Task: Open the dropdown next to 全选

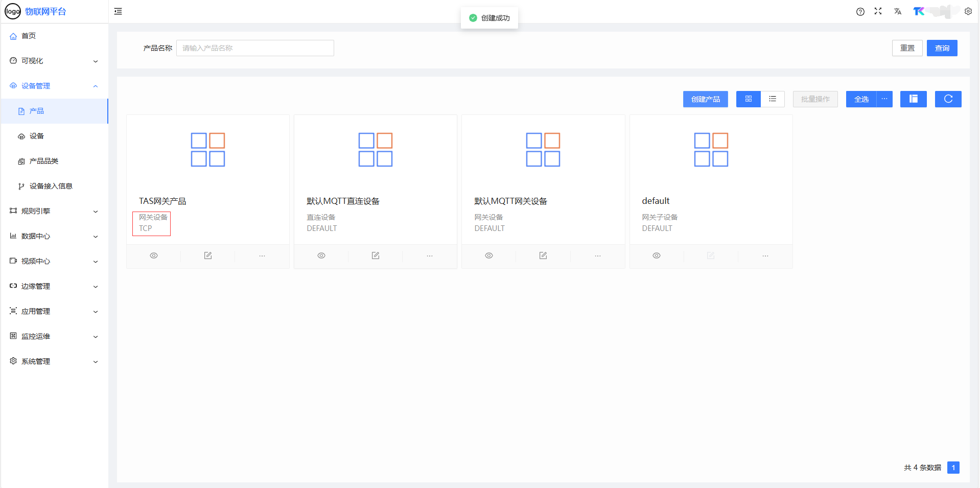Action: pos(884,99)
